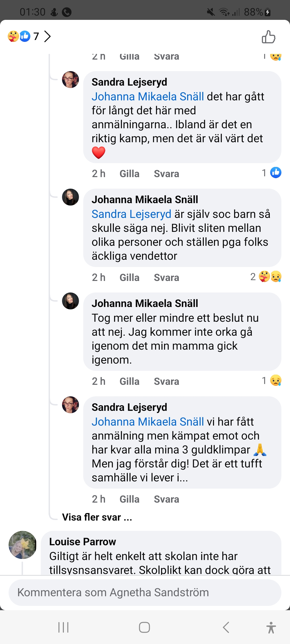The width and height of the screenshot is (290, 644).
Task: Tap Gilla under Sandra's anmälningarna comment
Action: [129, 174]
